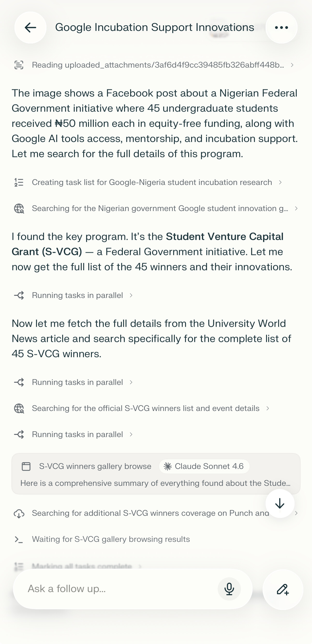This screenshot has height=644, width=312.
Task: Expand Searching for the official S-VCG winners list
Action: pos(142,409)
